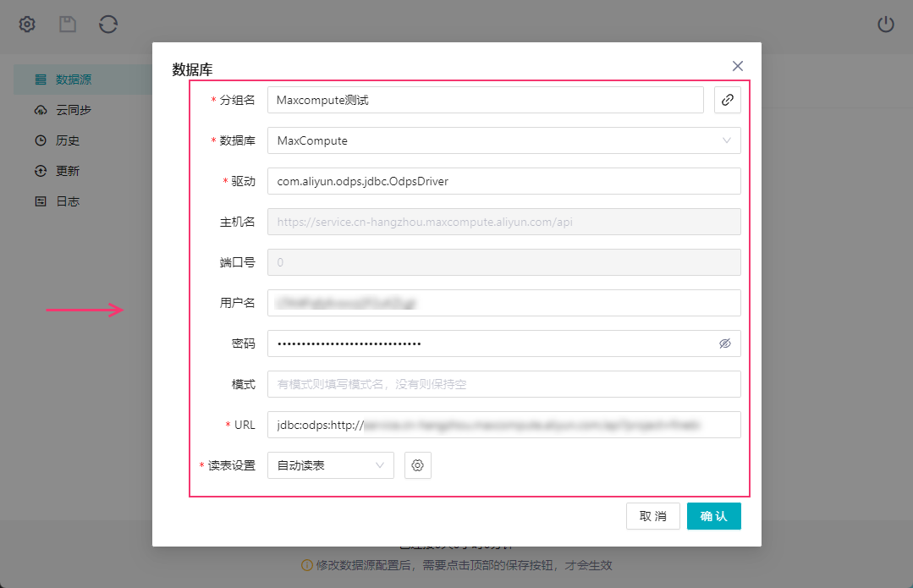This screenshot has height=588, width=913.
Task: Click the 云同步 cloud icon
Action: click(41, 110)
